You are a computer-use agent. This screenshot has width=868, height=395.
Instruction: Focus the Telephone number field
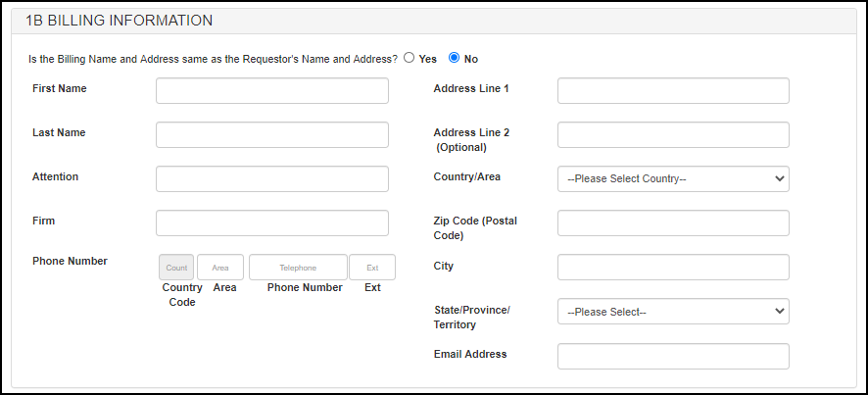pyautogui.click(x=298, y=268)
